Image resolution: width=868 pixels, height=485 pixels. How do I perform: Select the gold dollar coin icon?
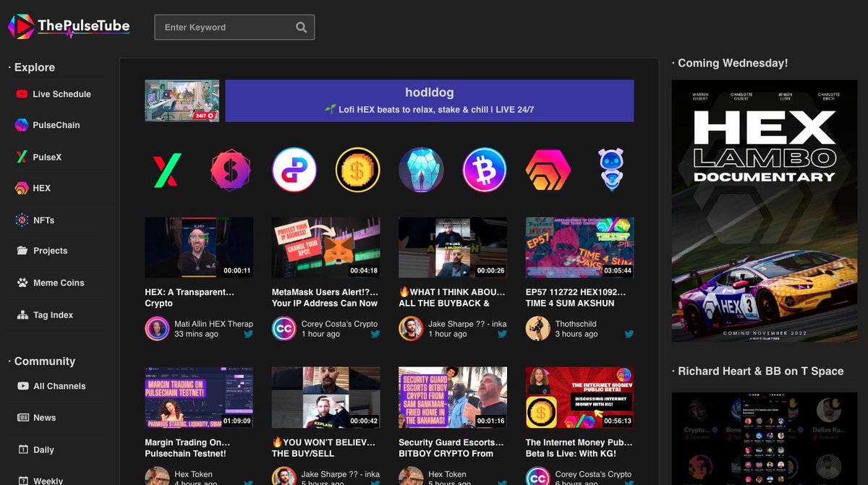coord(358,170)
